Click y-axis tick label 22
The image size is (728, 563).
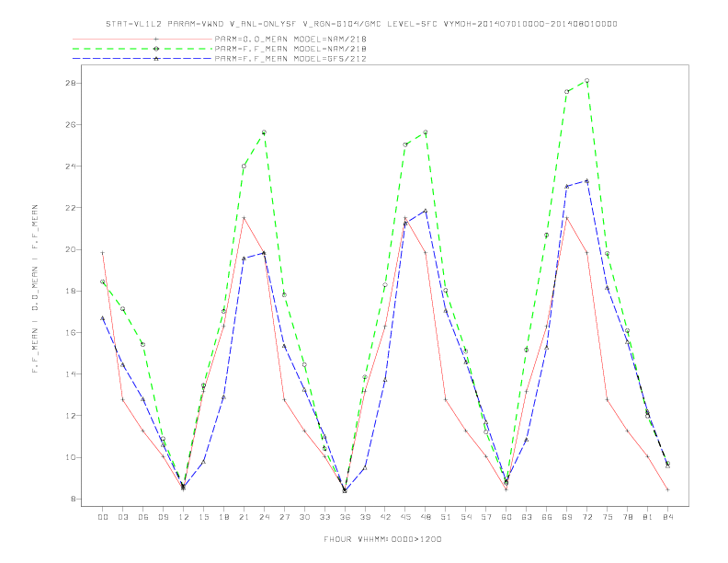pyautogui.click(x=71, y=208)
